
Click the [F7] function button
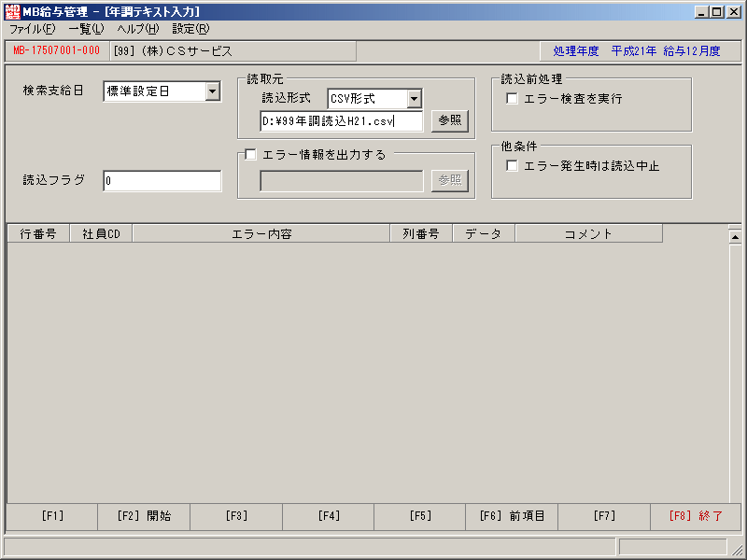(604, 516)
